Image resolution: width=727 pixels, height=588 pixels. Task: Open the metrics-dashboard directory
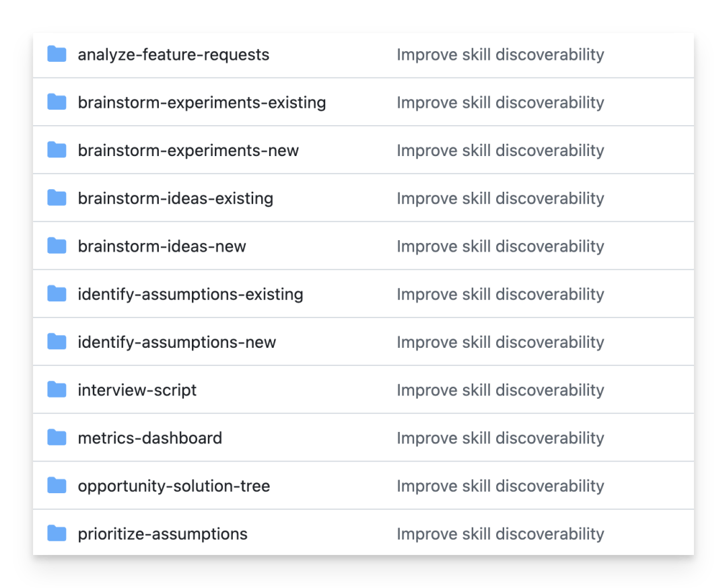click(149, 438)
